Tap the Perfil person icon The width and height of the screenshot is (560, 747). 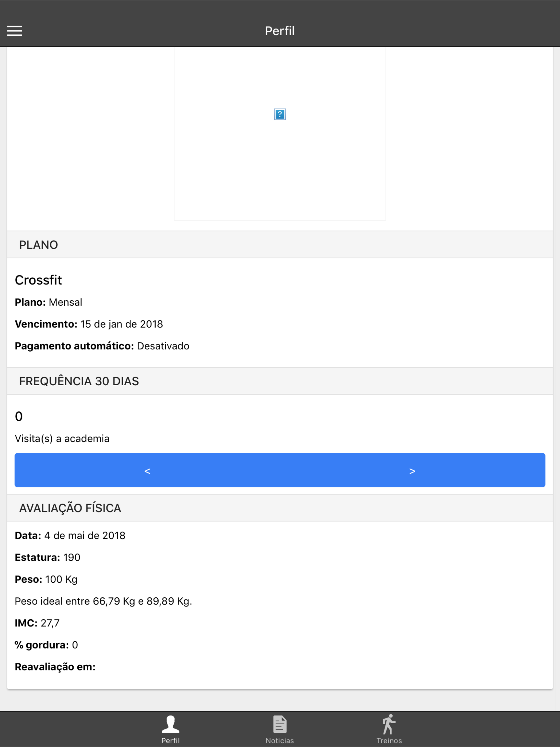171,724
